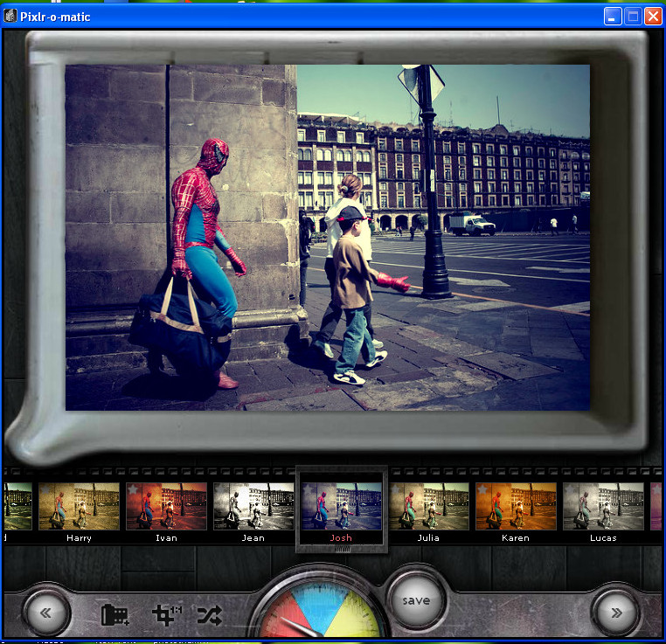666x644 pixels.
Task: Apply the Ivan filter thumbnail
Action: click(166, 506)
